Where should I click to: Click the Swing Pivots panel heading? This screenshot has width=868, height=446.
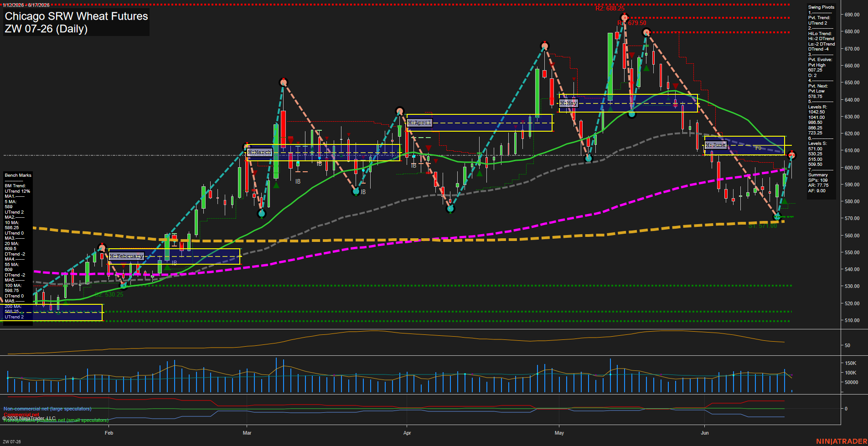tap(821, 7)
